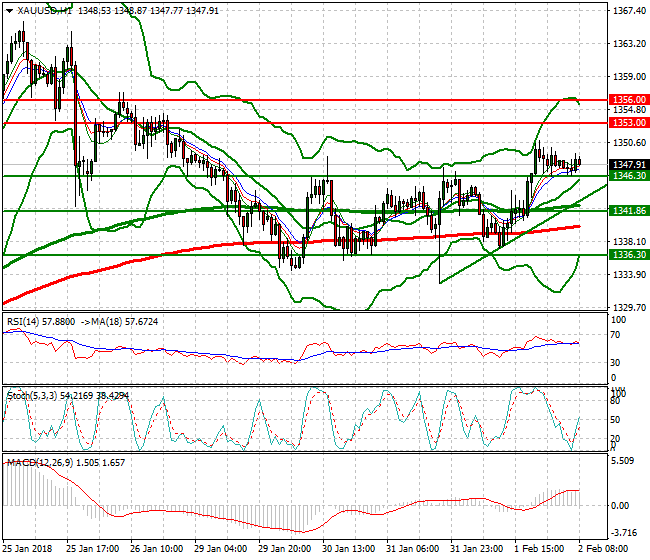Click the green 1336.30 level label
Screen dimensions: 650x560
(x=629, y=255)
